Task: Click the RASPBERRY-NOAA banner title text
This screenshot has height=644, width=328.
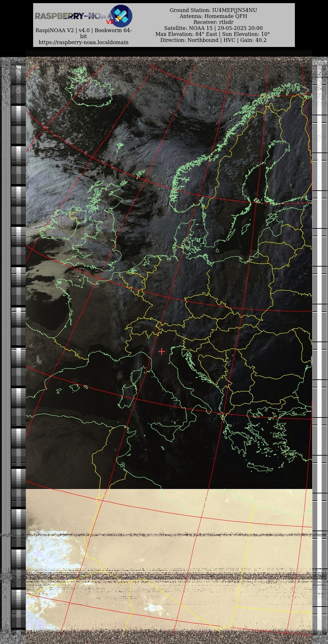Action: click(74, 16)
